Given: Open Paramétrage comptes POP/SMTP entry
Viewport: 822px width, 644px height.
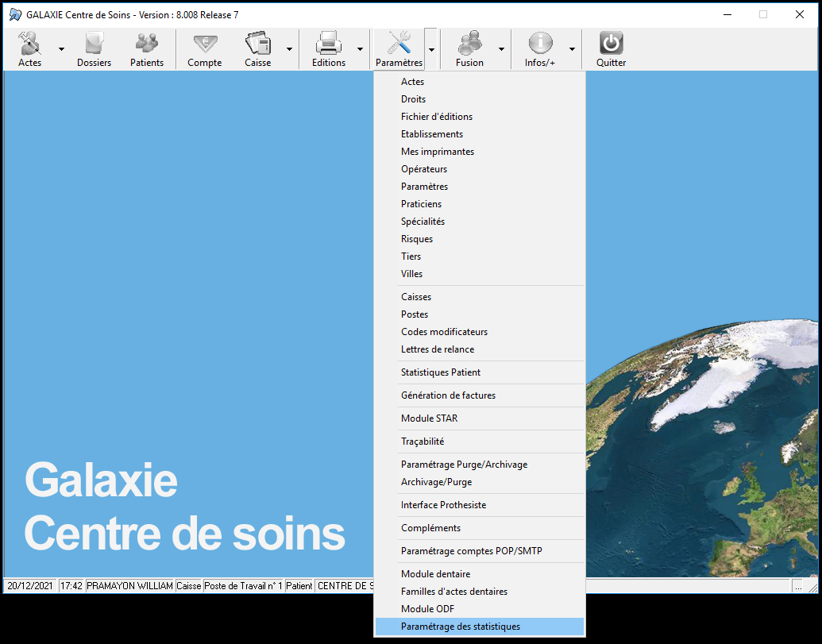Looking at the screenshot, I should click(x=480, y=551).
